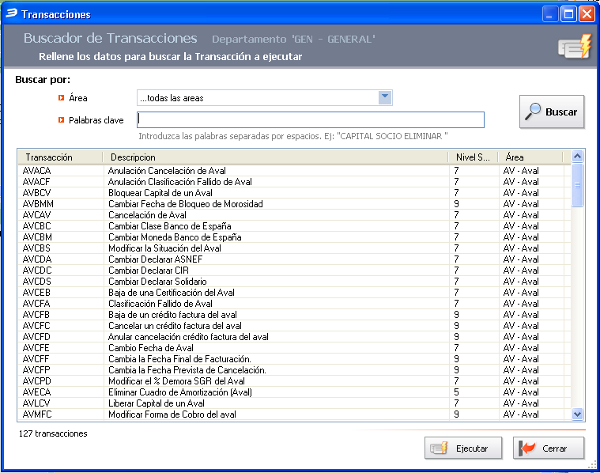This screenshot has width=600, height=473.
Task: Open the Área dropdown list
Action: click(x=385, y=97)
